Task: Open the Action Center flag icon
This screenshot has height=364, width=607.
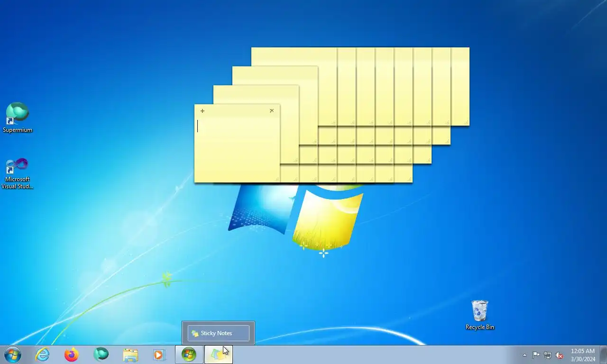Action: coord(536,355)
